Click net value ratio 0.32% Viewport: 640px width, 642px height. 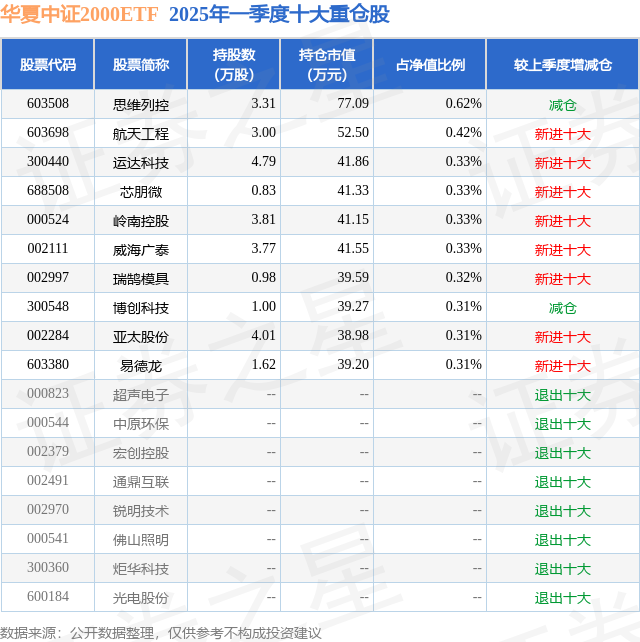click(464, 278)
